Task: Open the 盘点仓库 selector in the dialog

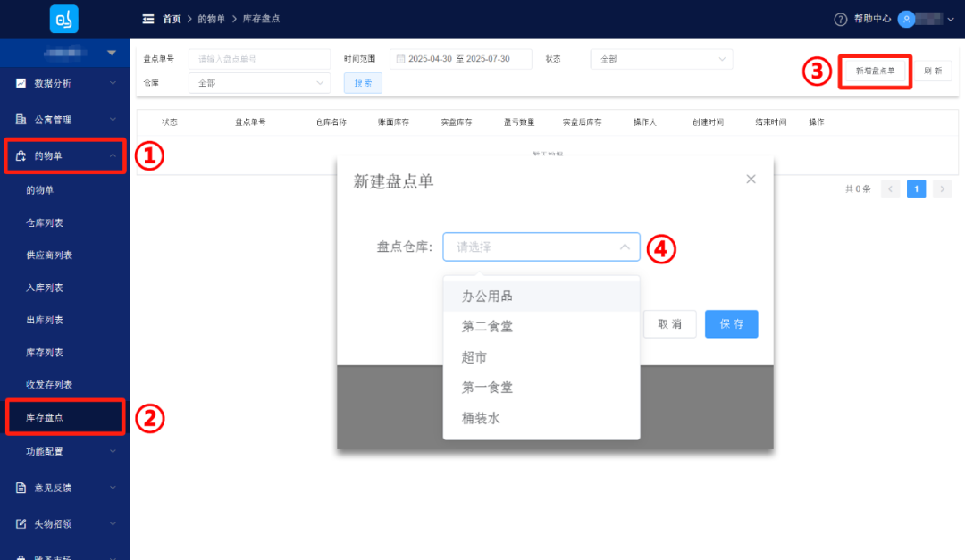Action: pyautogui.click(x=541, y=247)
